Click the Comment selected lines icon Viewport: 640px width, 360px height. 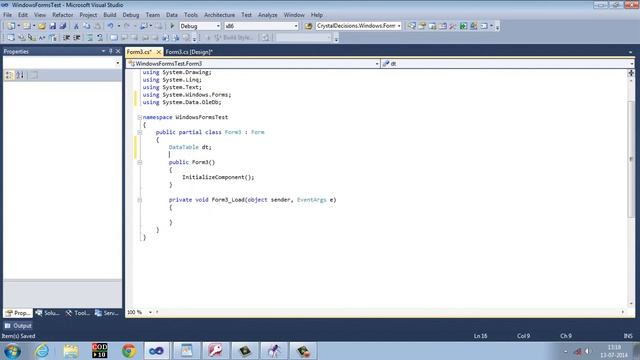[x=90, y=38]
